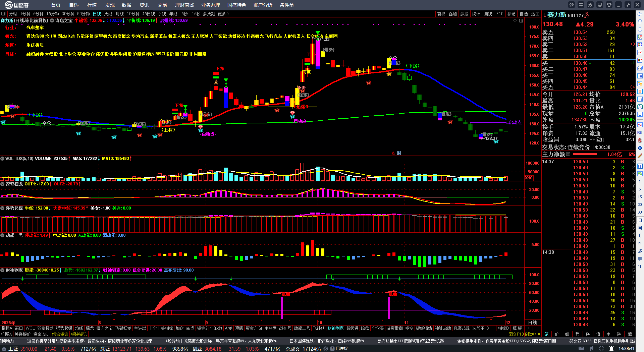The image size is (644, 352).
Task: Click the 画线 drawing button
Action: click(x=488, y=14)
